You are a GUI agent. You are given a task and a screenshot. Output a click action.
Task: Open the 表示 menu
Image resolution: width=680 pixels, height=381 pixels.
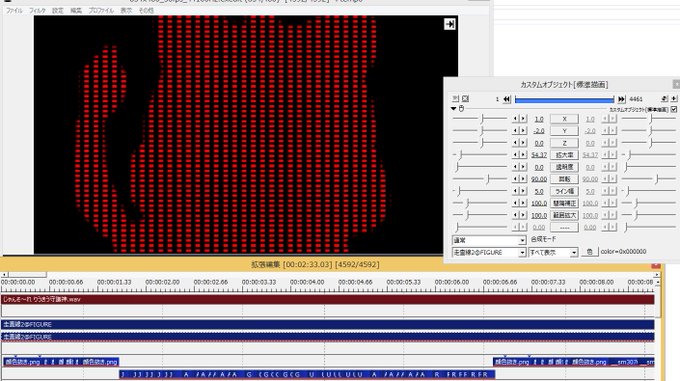[x=126, y=10]
